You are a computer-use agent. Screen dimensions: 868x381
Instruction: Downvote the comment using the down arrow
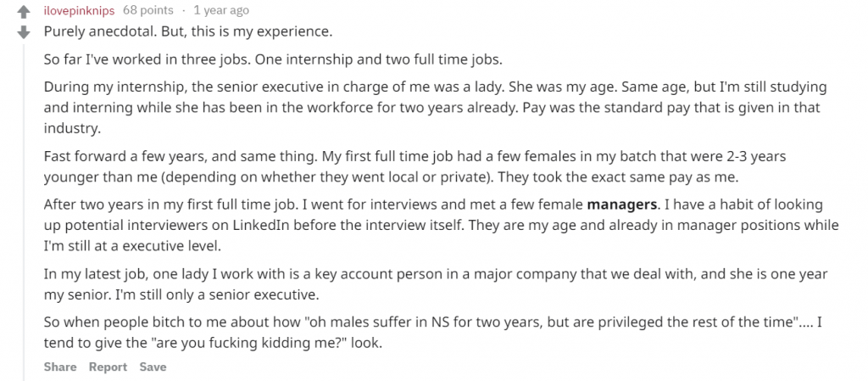(x=23, y=32)
